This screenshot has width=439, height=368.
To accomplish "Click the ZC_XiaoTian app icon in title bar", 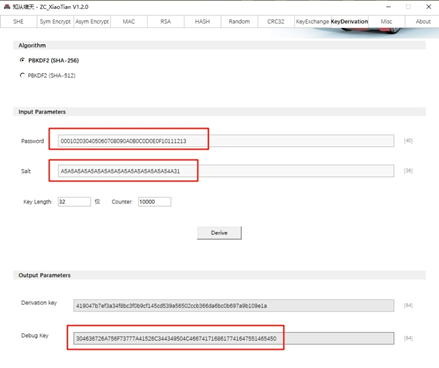I will 7,7.
